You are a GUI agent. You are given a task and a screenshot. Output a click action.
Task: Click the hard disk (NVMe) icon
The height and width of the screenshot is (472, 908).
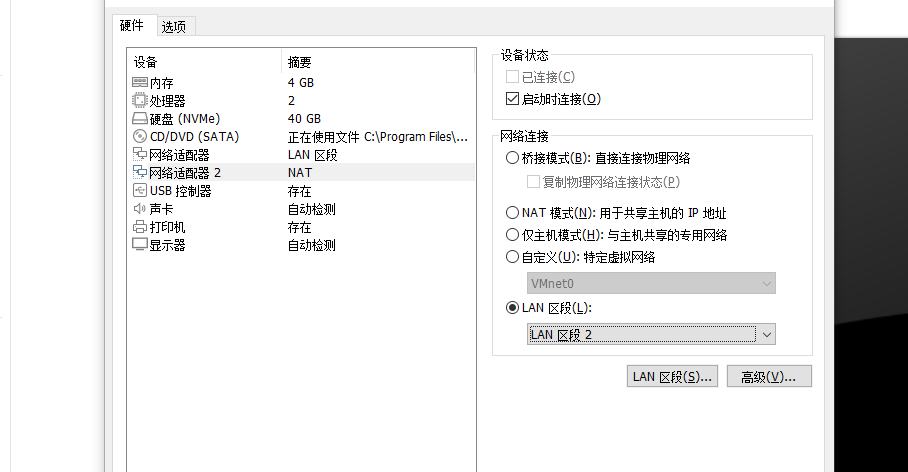(140, 119)
